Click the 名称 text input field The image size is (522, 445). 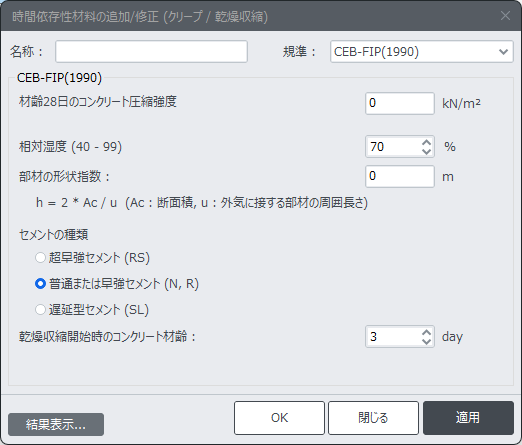coord(151,52)
